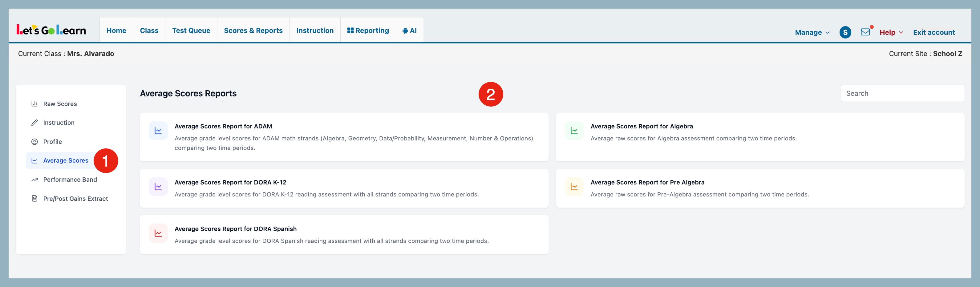The image size is (980, 287).
Task: Click the orange Pre Algebra chart icon
Action: coord(574,187)
